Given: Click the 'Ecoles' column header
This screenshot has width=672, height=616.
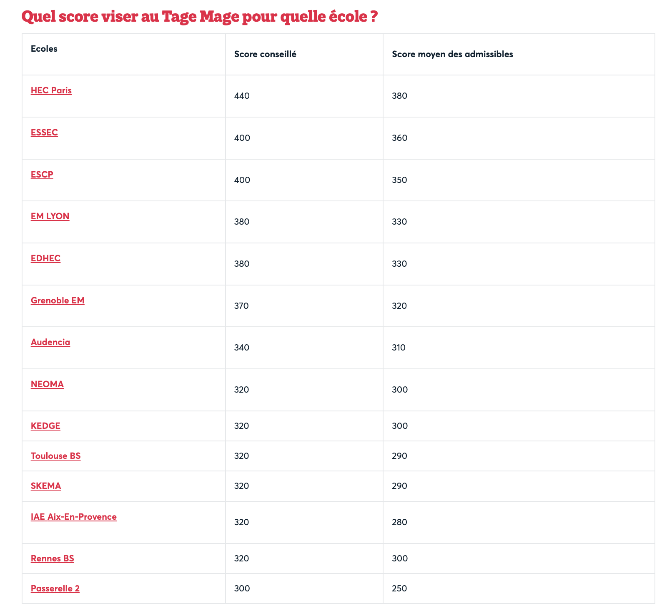Looking at the screenshot, I should (44, 49).
